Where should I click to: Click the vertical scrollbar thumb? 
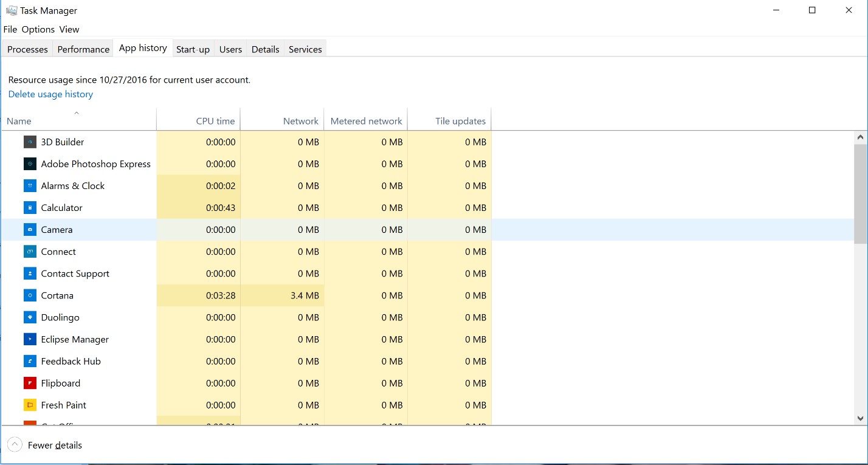860,194
